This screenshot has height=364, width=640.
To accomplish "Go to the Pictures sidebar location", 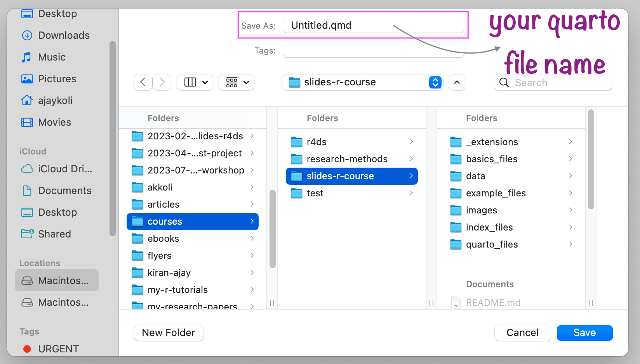I will coord(57,79).
